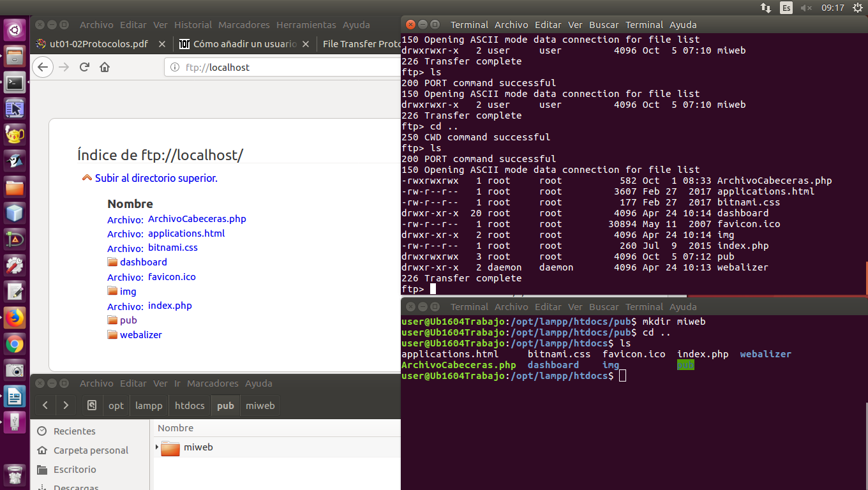
Task: Open the teapot application in the dock
Action: point(15,135)
